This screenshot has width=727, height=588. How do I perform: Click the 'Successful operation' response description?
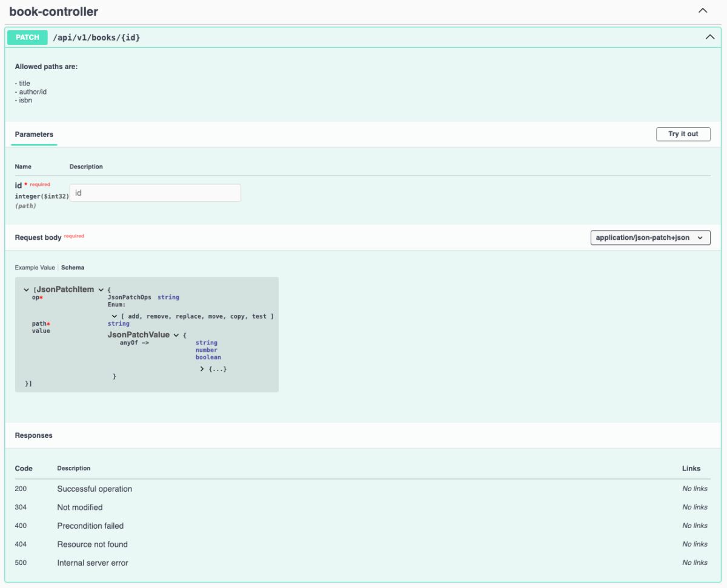point(95,489)
